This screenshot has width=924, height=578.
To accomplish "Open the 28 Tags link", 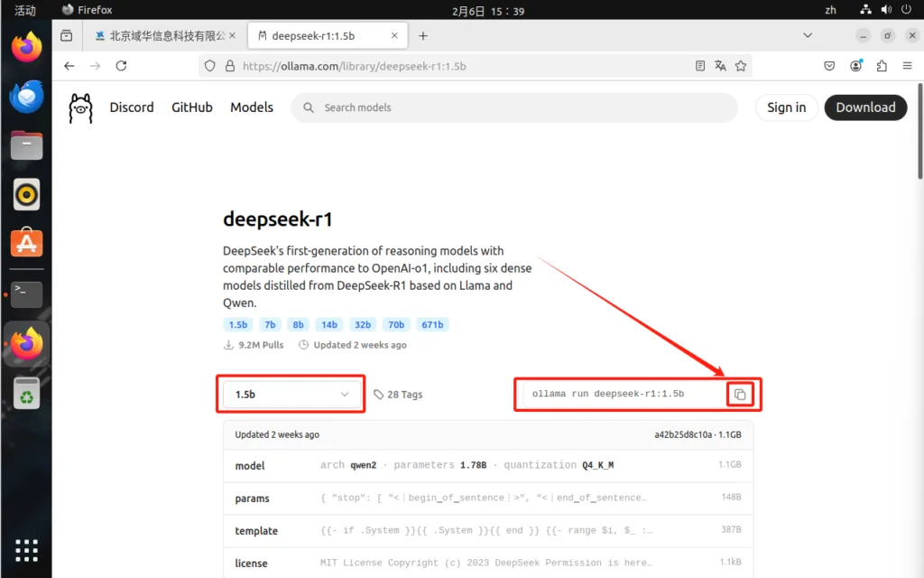I will tap(398, 395).
